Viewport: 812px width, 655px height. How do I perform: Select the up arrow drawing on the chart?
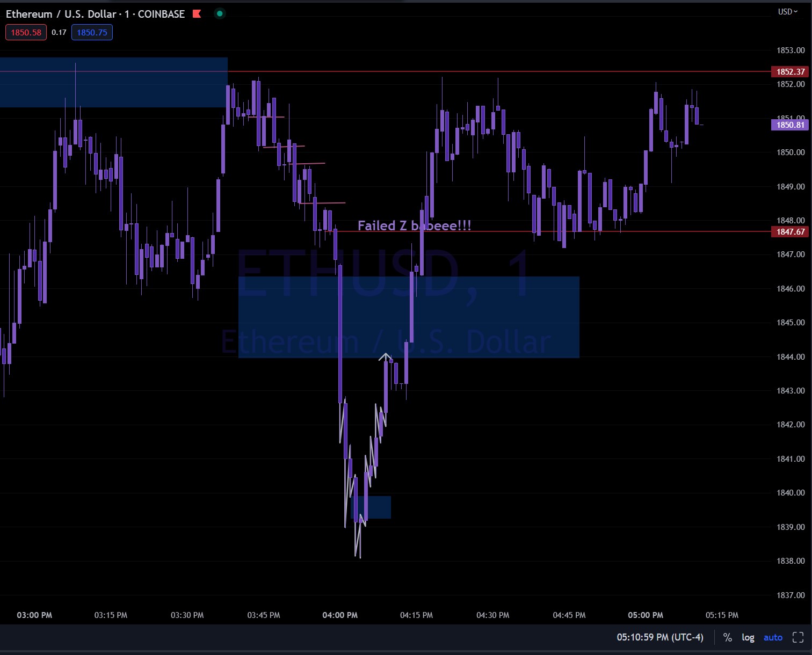tap(385, 356)
